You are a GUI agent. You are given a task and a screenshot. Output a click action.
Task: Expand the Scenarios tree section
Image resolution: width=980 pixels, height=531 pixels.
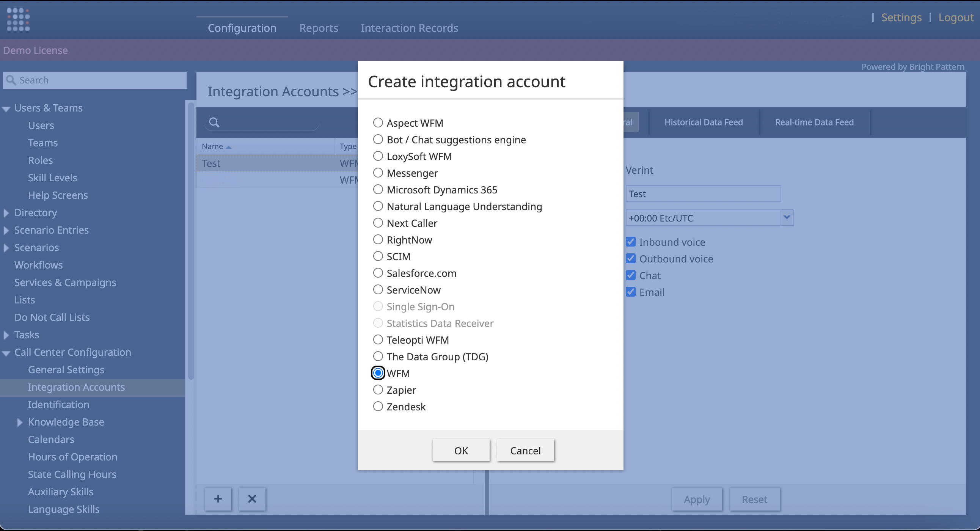[x=6, y=248]
